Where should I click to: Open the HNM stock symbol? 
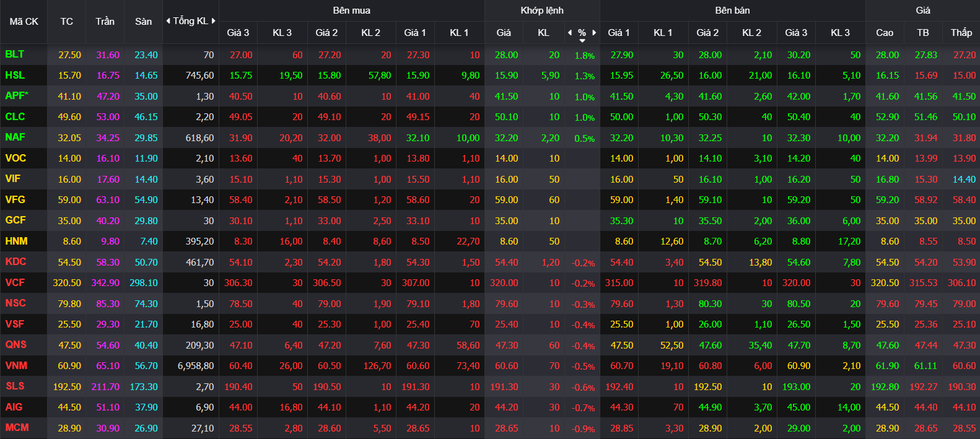16,241
